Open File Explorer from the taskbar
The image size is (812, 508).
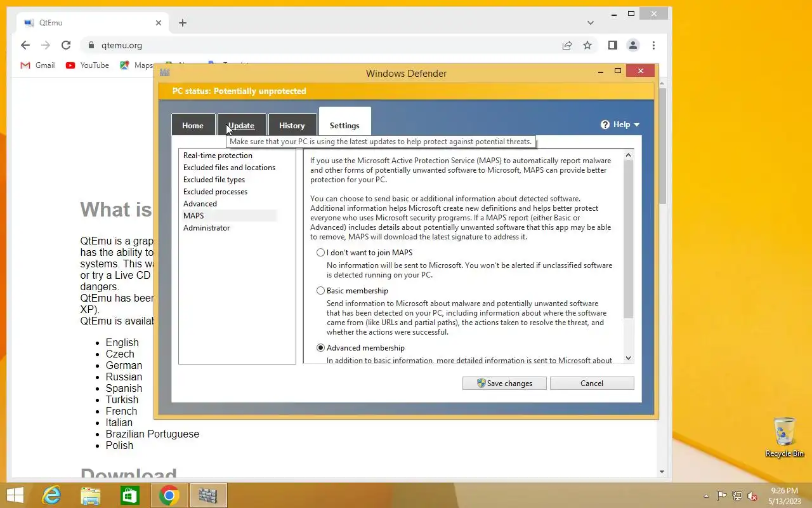point(90,495)
